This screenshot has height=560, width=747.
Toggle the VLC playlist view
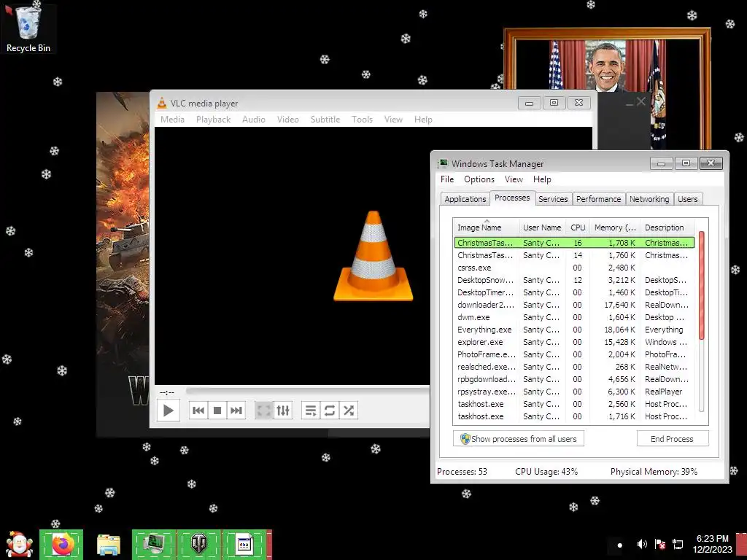pos(311,410)
